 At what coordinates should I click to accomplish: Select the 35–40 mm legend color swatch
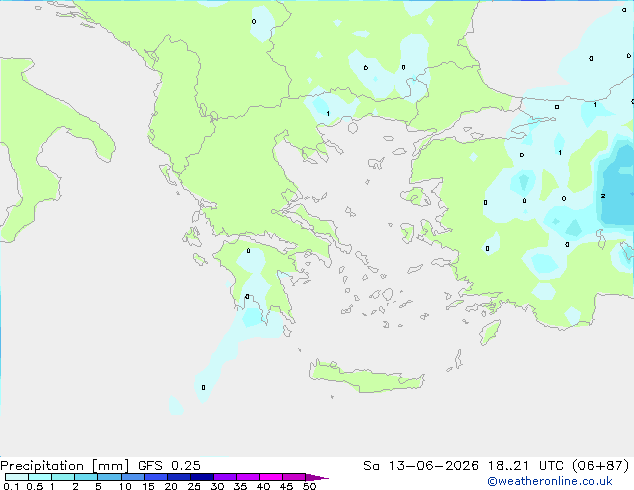click(x=247, y=477)
